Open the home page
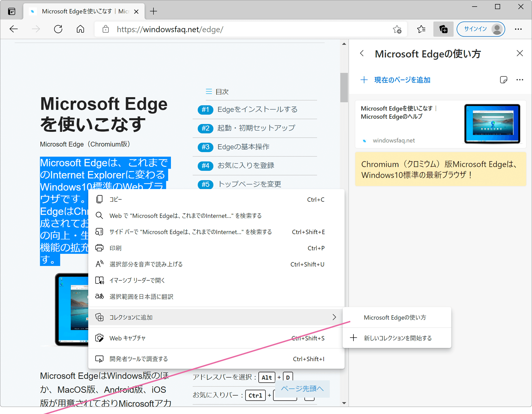This screenshot has height=414, width=532. pos(80,29)
